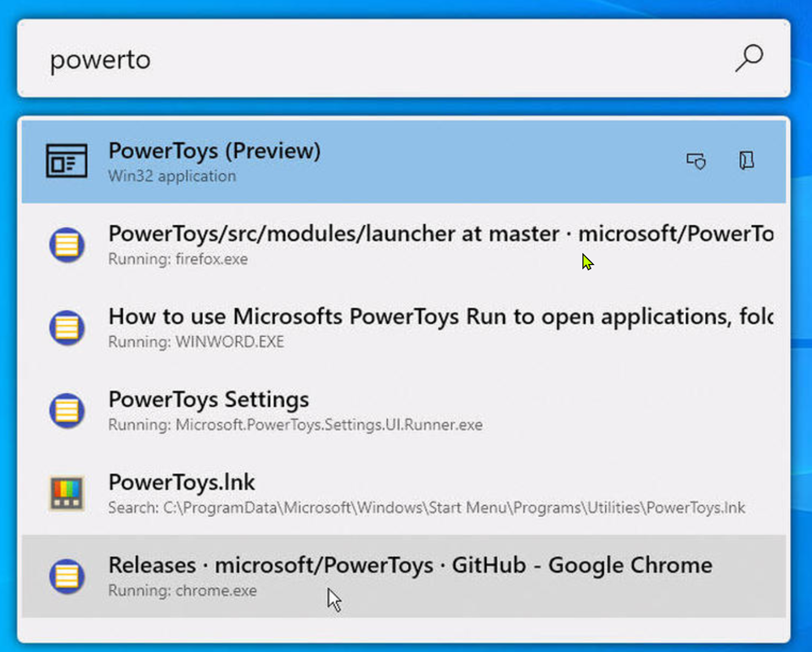Viewport: 812px width, 652px height.
Task: Click the icon beside PowerToys Settings
Action: [66, 411]
